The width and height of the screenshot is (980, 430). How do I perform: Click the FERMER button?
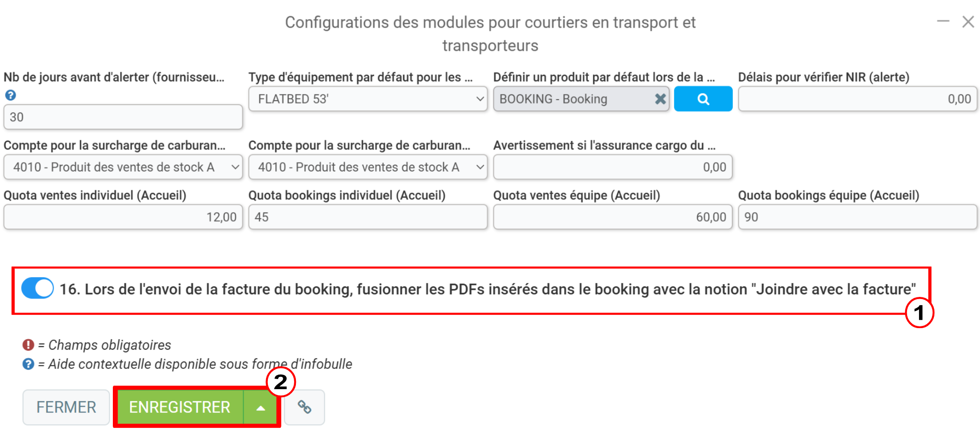[66, 407]
